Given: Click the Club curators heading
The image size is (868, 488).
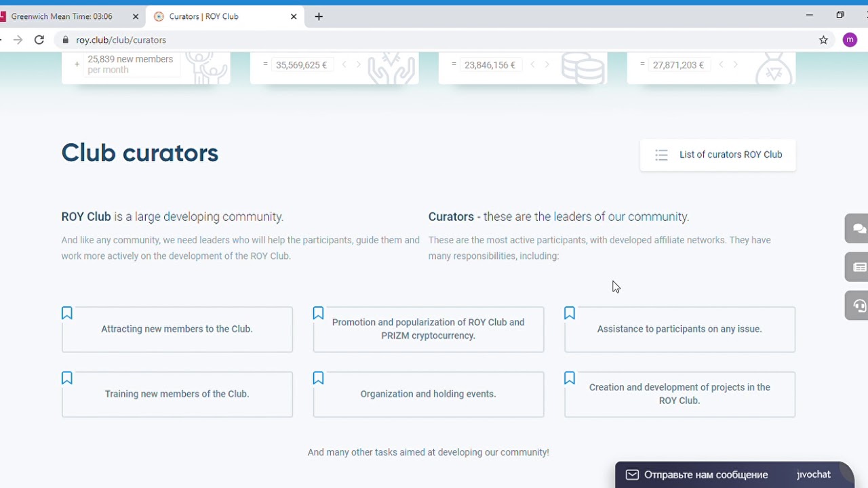Looking at the screenshot, I should (140, 153).
